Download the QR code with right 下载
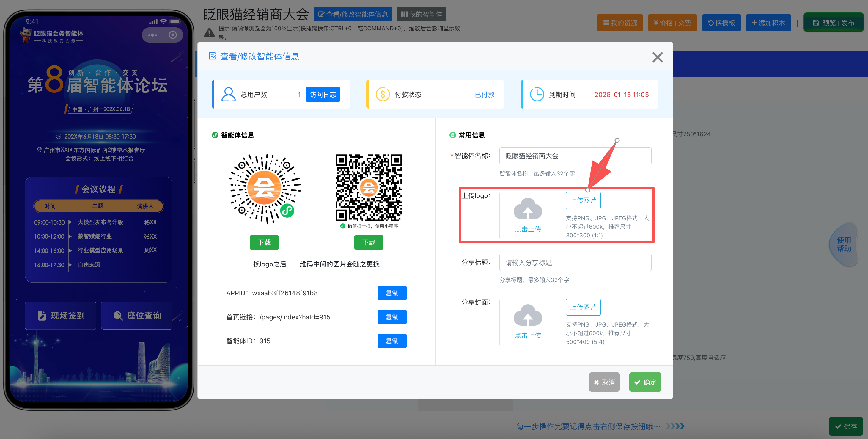Viewport: 868px width, 439px height. tap(368, 242)
